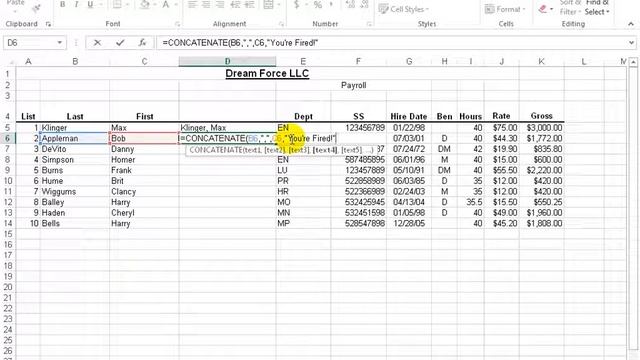The width and height of the screenshot is (640, 360).
Task: Click cell with last name 'Appleman'
Action: [x=75, y=138]
